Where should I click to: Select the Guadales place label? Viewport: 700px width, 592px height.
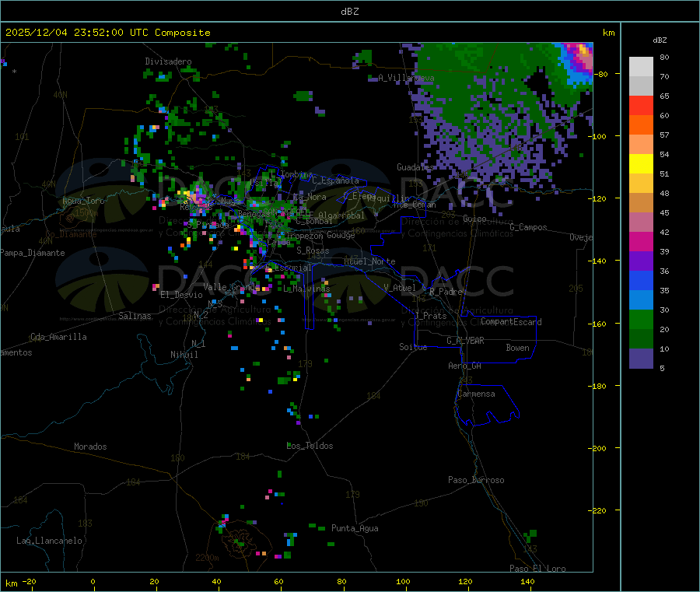[415, 167]
